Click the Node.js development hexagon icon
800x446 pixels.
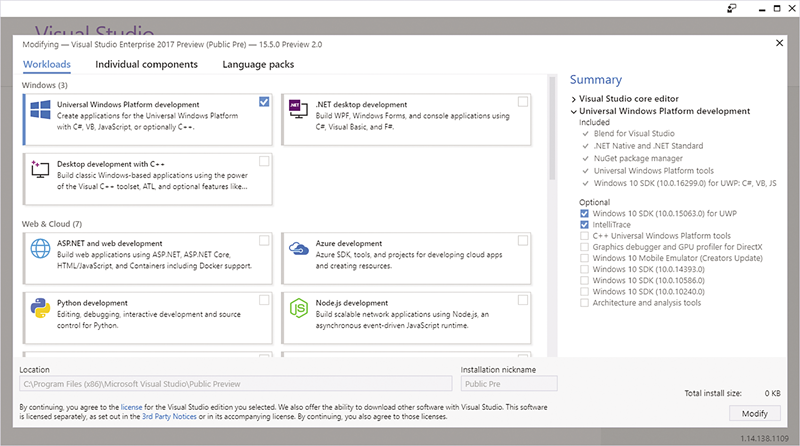click(x=299, y=308)
